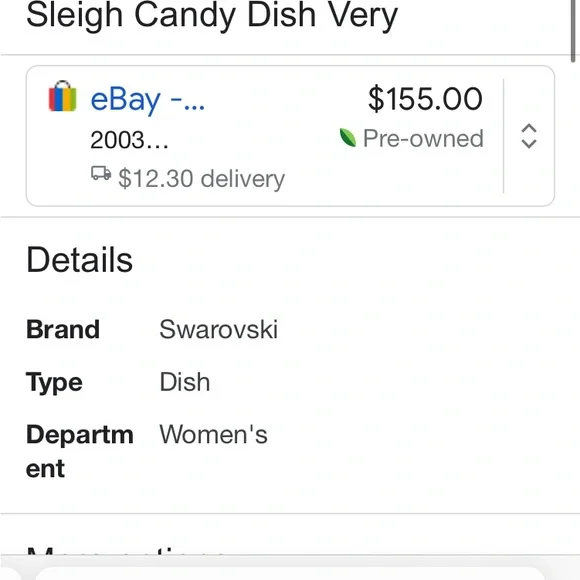Select the Women's department value
The image size is (580, 580).
pyautogui.click(x=213, y=434)
